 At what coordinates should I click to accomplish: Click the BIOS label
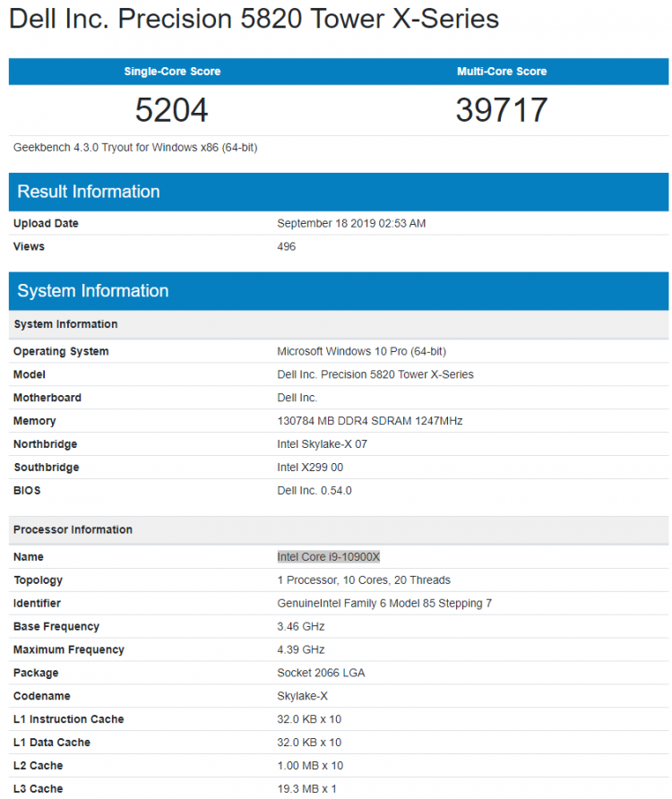(27, 490)
